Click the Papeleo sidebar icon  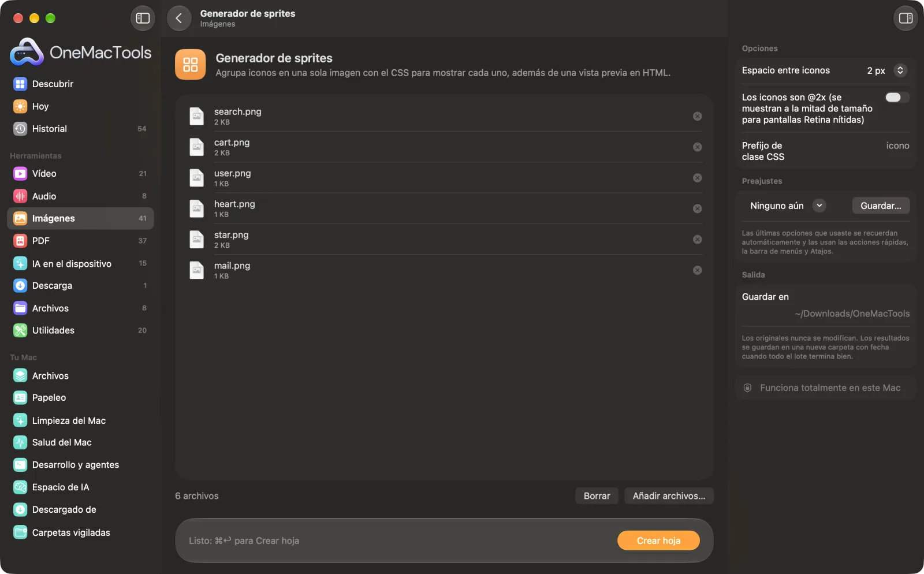pos(20,398)
